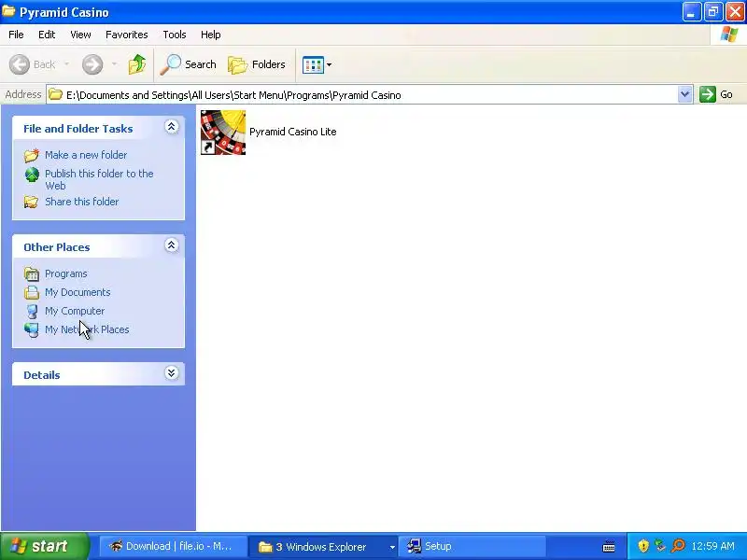Click the Share this folder icon
The height and width of the screenshot is (560, 747).
pos(32,202)
